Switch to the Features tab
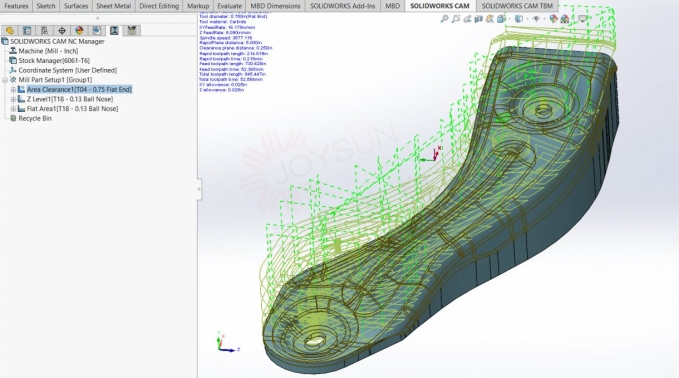 pyautogui.click(x=16, y=6)
